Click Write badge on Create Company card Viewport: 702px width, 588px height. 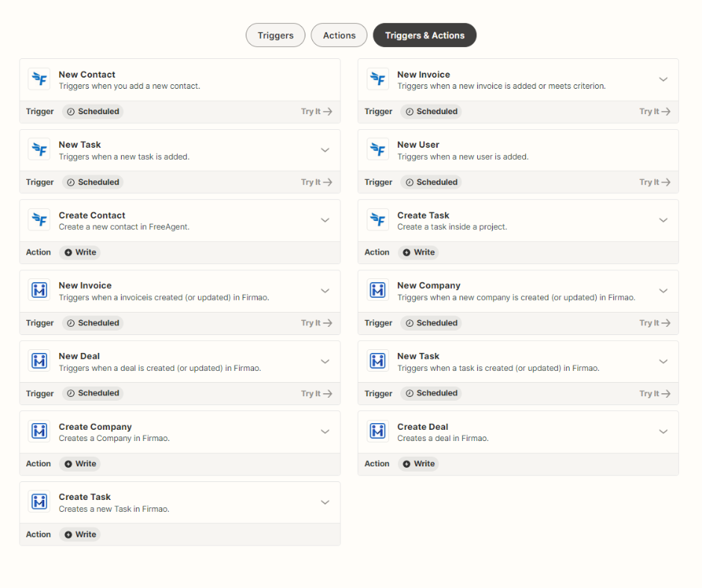click(80, 463)
